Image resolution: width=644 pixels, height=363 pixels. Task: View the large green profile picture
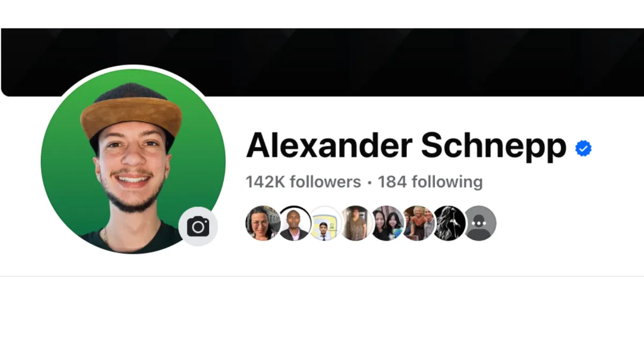click(133, 161)
